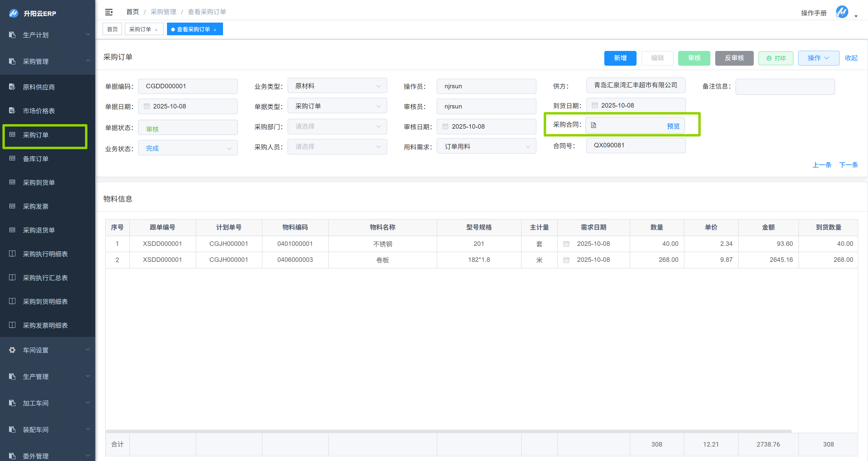Open the 业务类型 dropdown
Screen dimensions: 868x461
pos(337,86)
